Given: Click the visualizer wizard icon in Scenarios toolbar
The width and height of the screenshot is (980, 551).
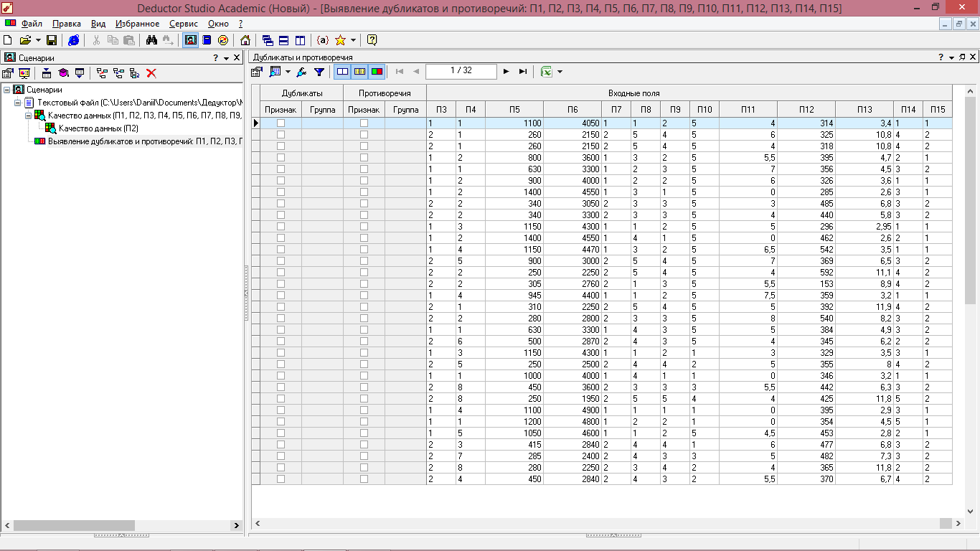Looking at the screenshot, I should click(24, 72).
